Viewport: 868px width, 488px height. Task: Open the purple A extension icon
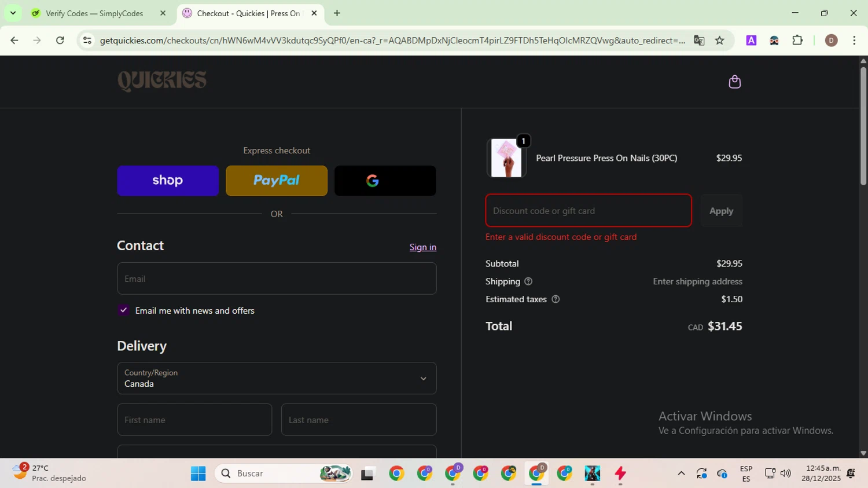pos(751,41)
